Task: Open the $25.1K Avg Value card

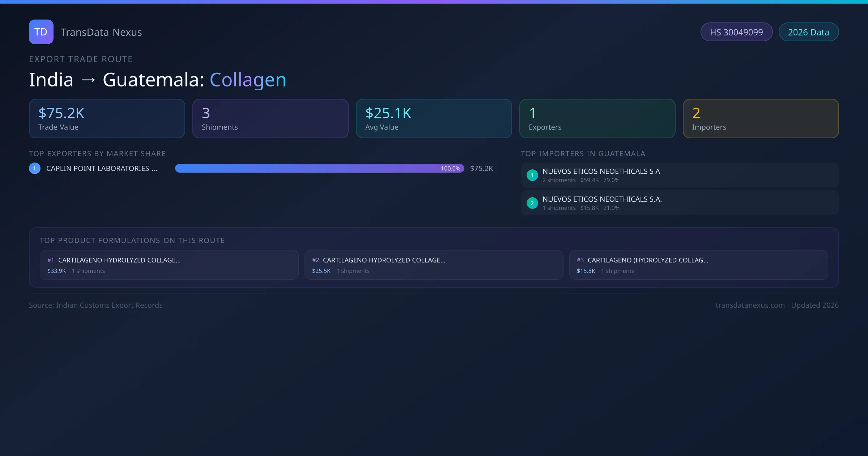Action: [434, 119]
